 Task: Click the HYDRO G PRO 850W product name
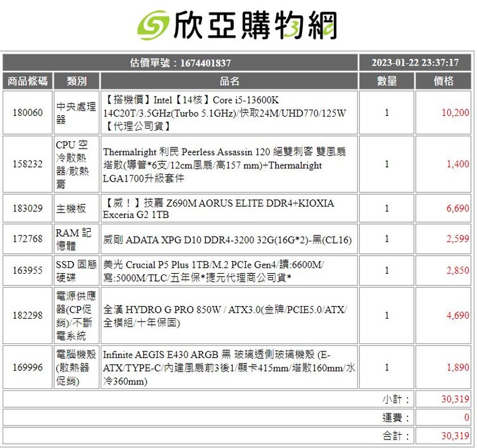pos(225,316)
